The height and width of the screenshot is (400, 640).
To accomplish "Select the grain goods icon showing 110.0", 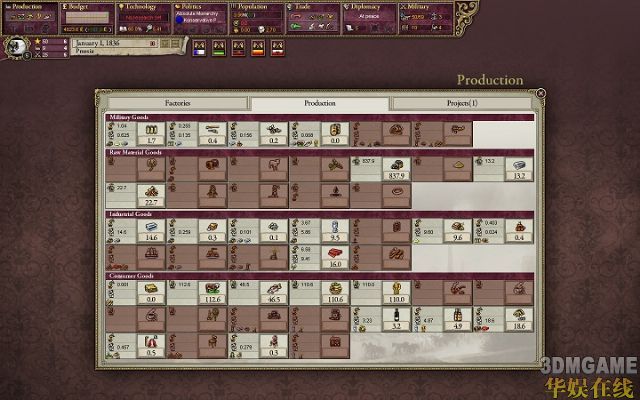I will pos(396,289).
